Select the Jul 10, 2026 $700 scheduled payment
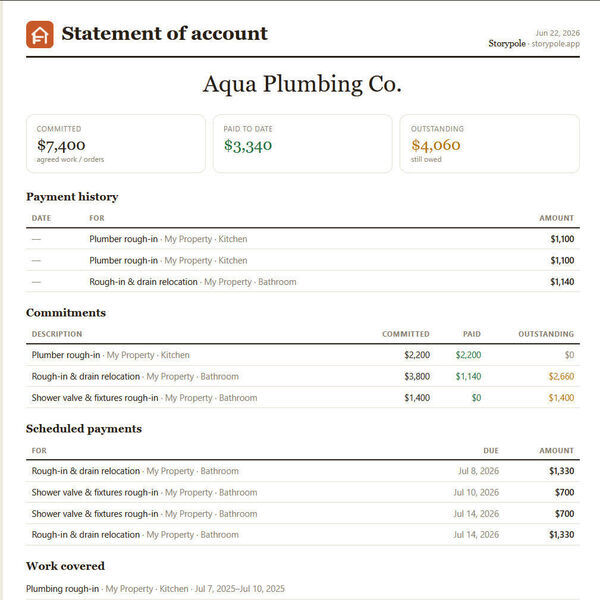The image size is (600, 600). 303,492
